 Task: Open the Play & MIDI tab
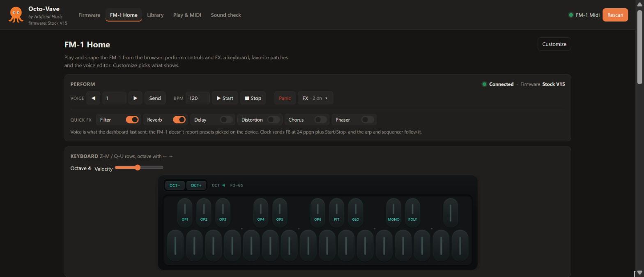click(x=187, y=15)
